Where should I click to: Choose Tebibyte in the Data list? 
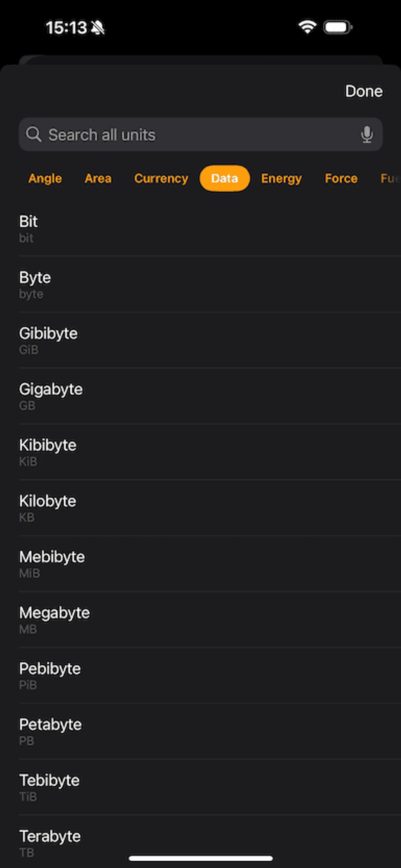(x=210, y=788)
